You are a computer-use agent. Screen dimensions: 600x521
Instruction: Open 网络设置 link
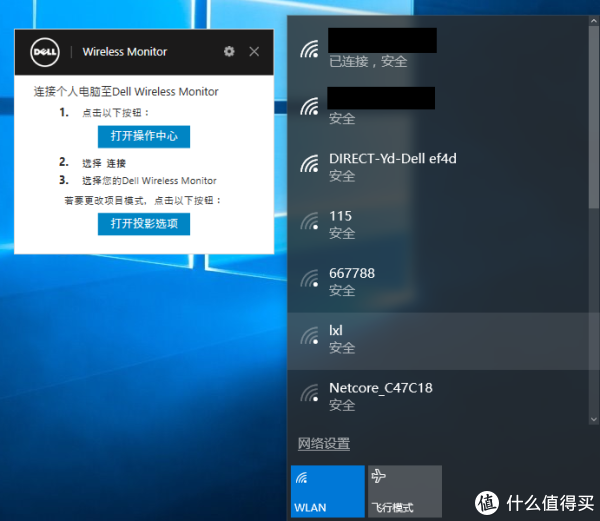[x=324, y=444]
